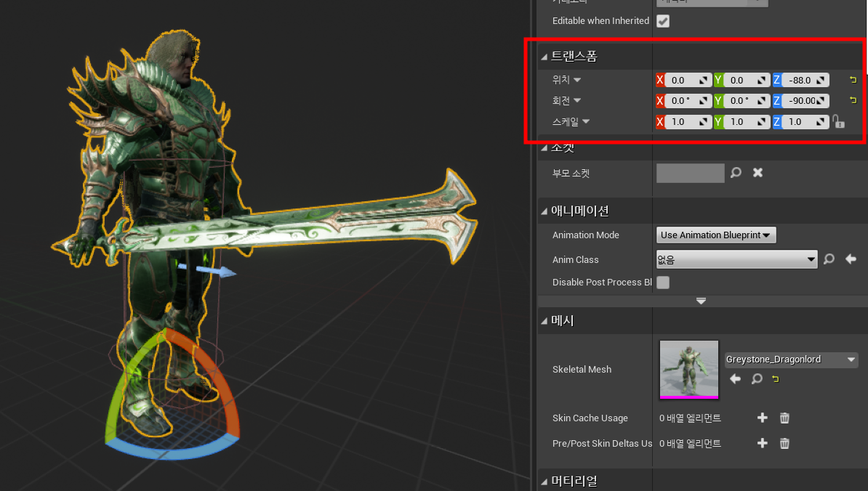This screenshot has width=868, height=491.
Task: Toggle Disable Post Process Blueprint checkbox
Action: click(x=662, y=283)
